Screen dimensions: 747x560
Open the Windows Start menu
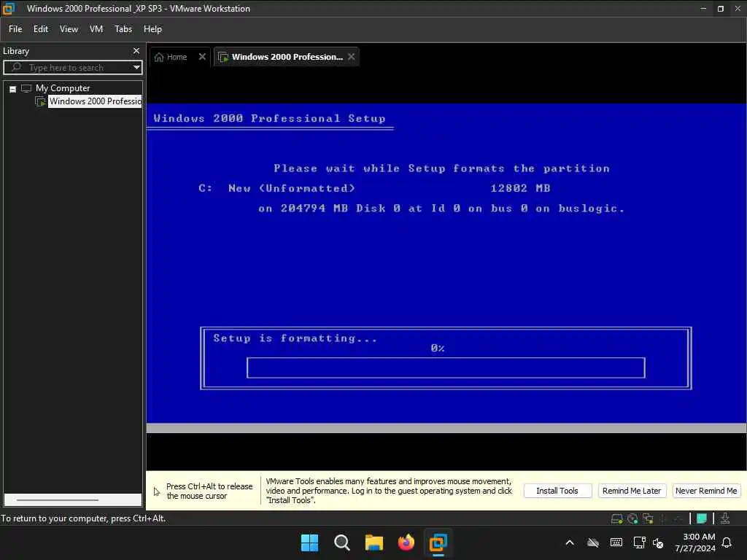309,542
